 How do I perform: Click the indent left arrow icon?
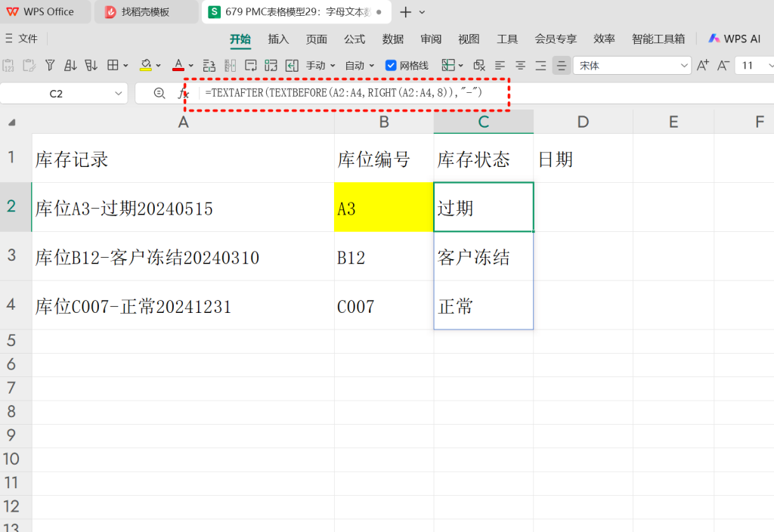coord(292,65)
